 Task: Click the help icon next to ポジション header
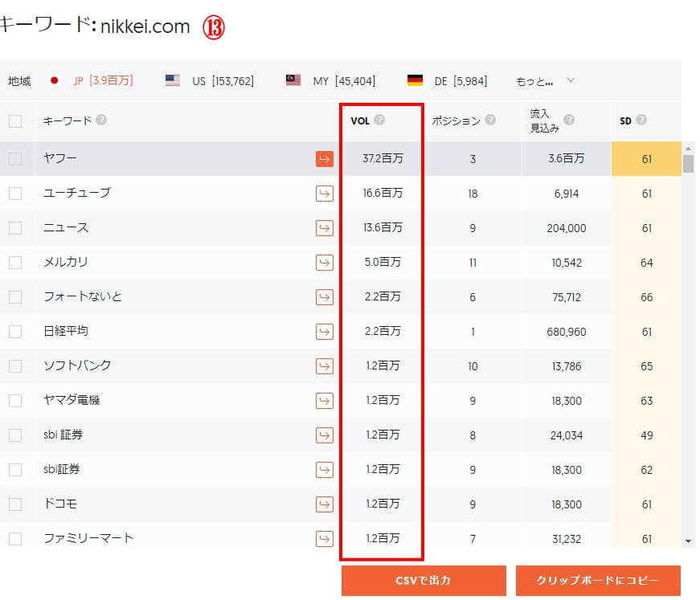490,120
